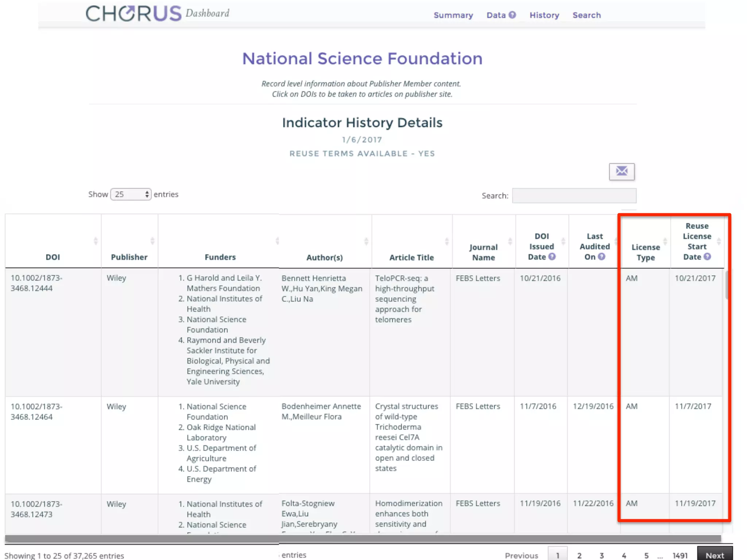The image size is (747, 560).
Task: Sort by Reuse License Start Date arrows
Action: [719, 241]
